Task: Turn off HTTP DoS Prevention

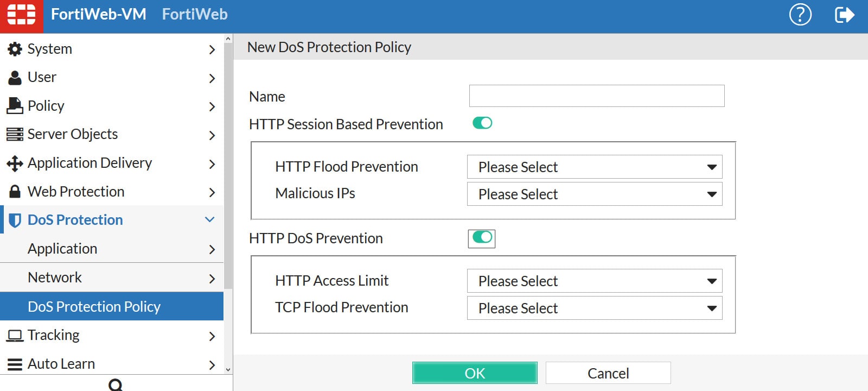Action: point(481,238)
